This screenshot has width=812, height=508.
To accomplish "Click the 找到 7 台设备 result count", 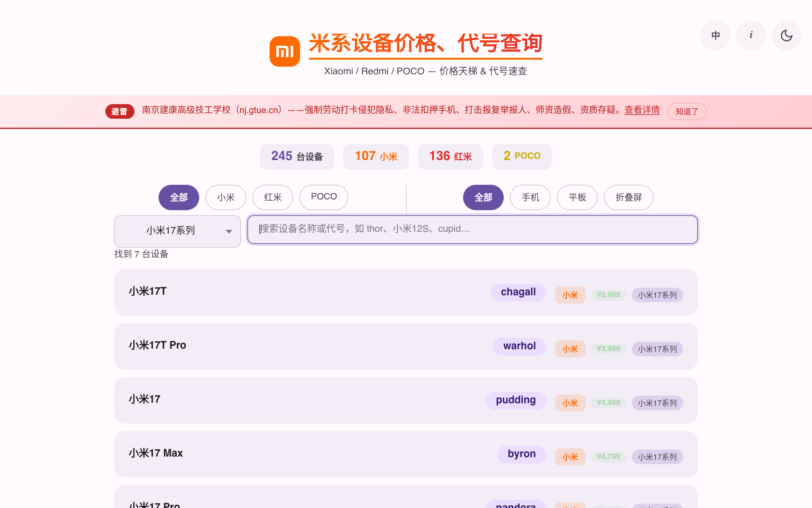I will [x=141, y=254].
